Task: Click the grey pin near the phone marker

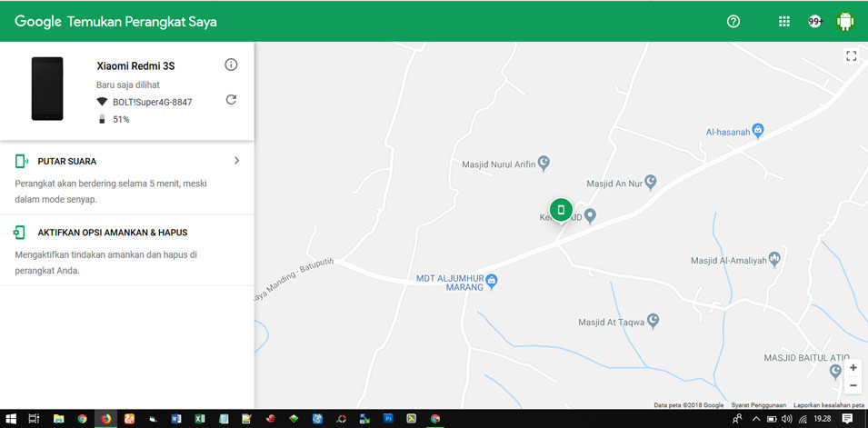Action: 590,216
